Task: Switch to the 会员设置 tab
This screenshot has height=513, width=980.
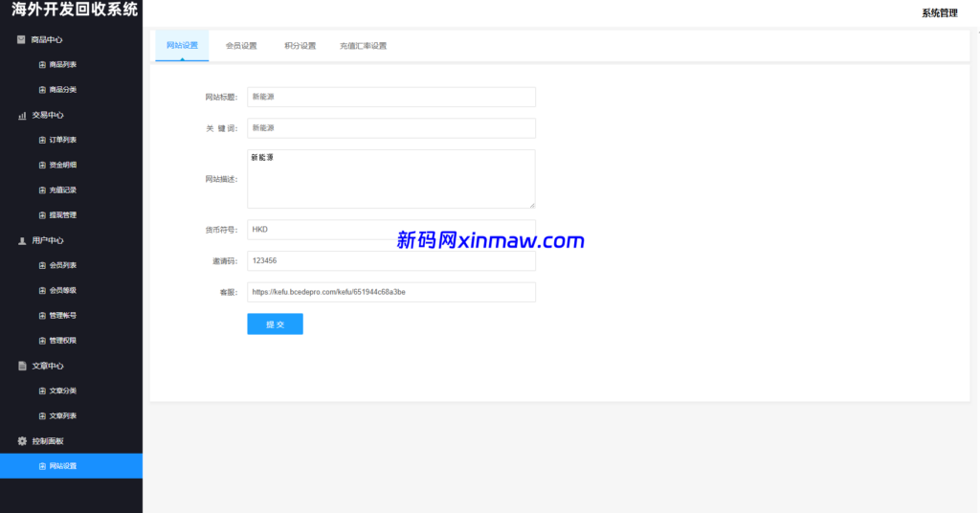Action: pyautogui.click(x=241, y=46)
